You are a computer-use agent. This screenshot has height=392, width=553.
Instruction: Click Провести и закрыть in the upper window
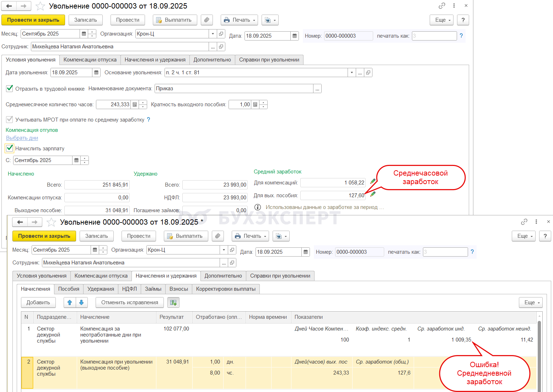[x=33, y=20]
